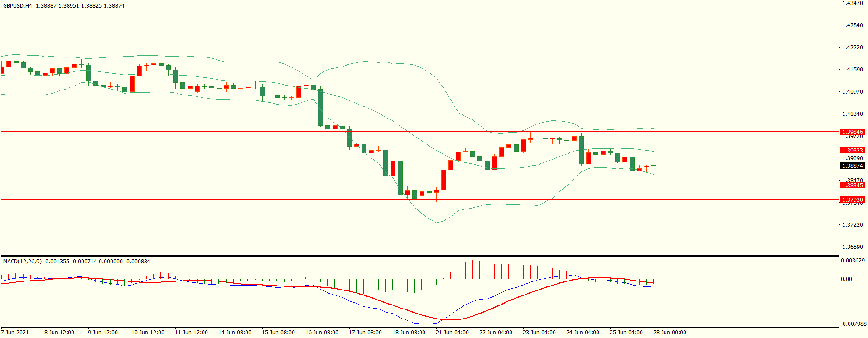
Task: Click the 24 Jun 04:00 time label
Action: [x=583, y=333]
